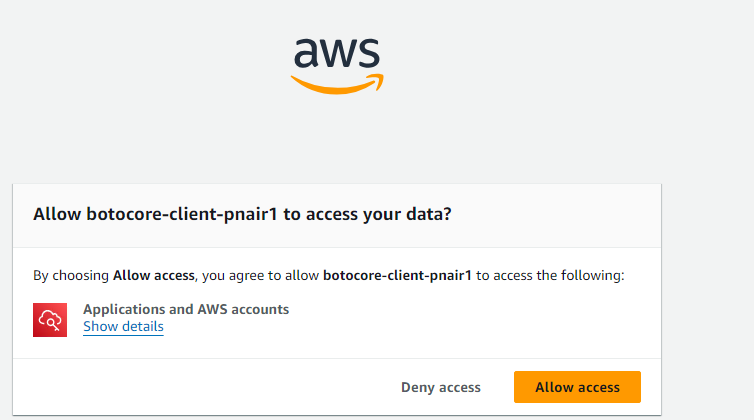
Task: Click the AWS logo at the top
Action: coord(337,63)
